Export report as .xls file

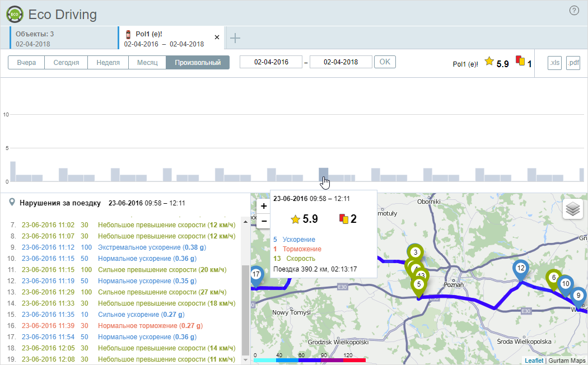tap(554, 63)
